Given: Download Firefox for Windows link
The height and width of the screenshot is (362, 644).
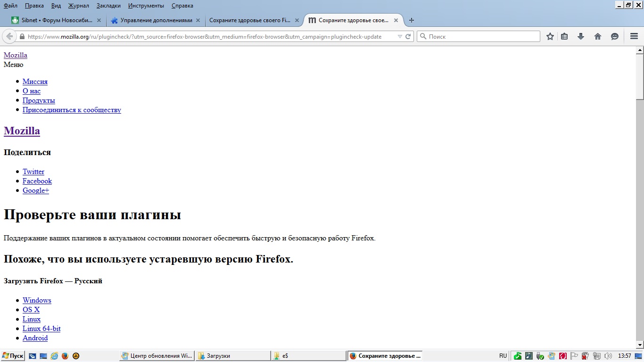Looking at the screenshot, I should tap(37, 300).
